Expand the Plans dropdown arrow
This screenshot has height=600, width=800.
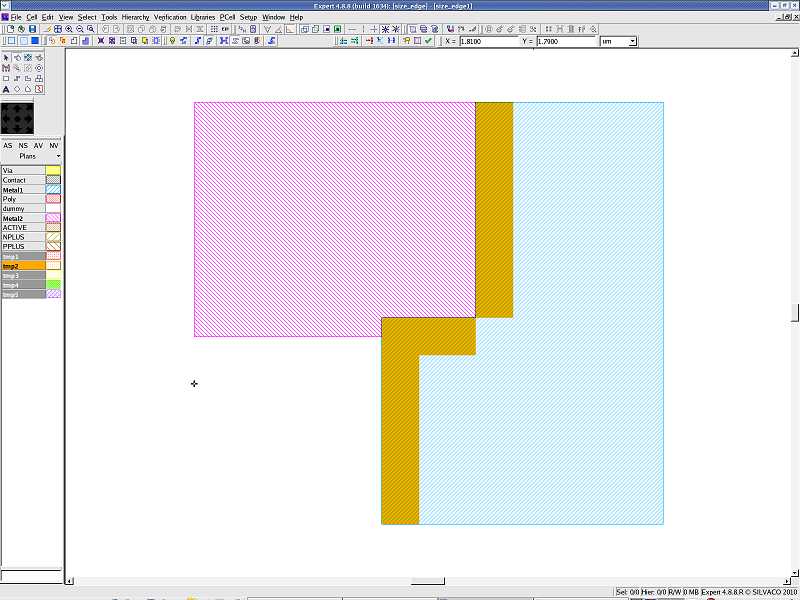58,157
